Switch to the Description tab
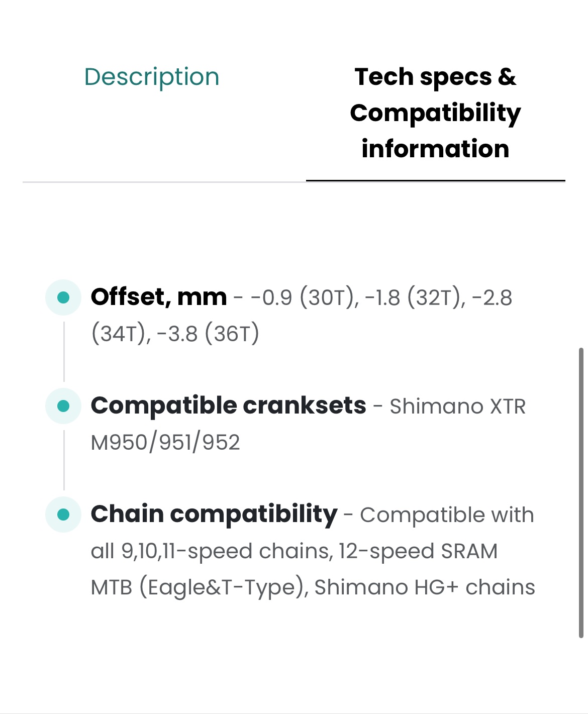The width and height of the screenshot is (588, 714). (x=151, y=77)
